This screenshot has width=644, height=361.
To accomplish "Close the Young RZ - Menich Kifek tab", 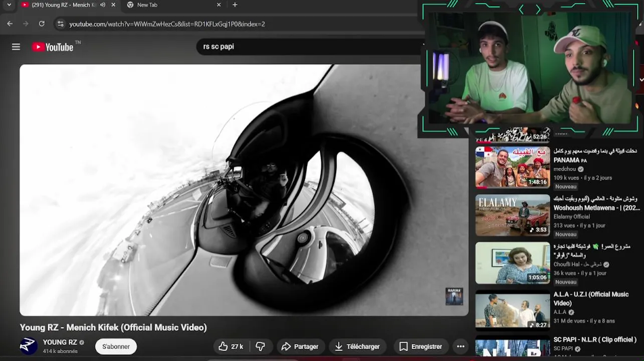I will (x=113, y=5).
